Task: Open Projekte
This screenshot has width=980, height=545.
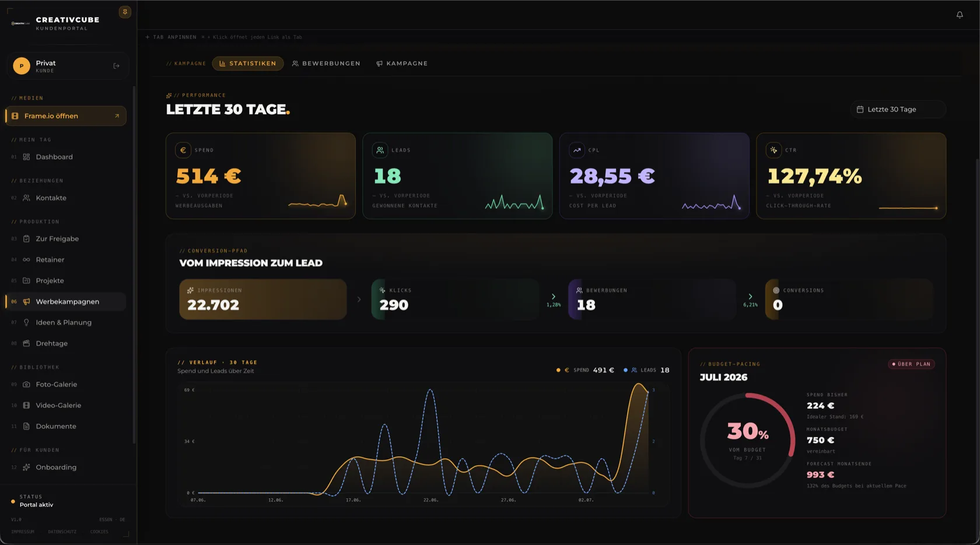Action: tap(66, 280)
